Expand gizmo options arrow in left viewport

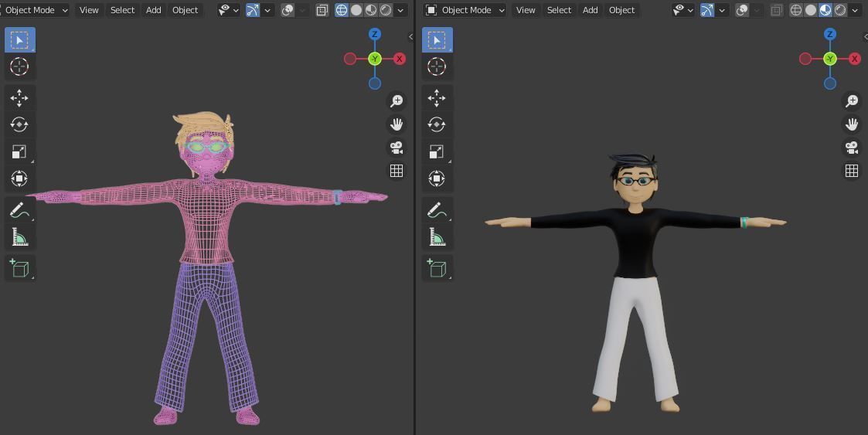(x=267, y=10)
